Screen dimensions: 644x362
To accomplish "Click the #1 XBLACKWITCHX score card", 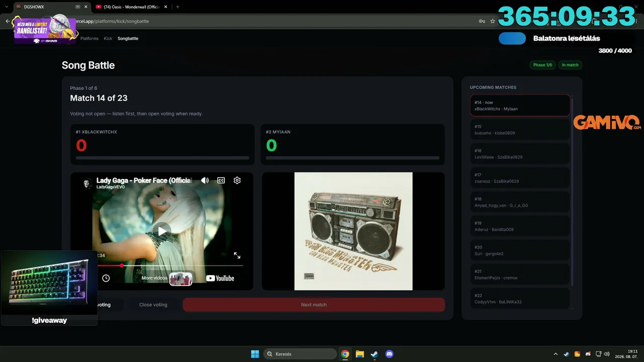I will tap(163, 144).
